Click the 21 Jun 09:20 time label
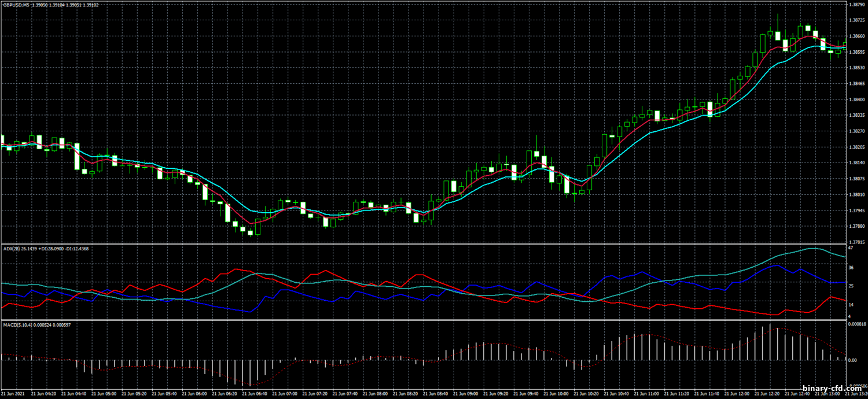Image resolution: width=868 pixels, height=399 pixels. pos(495,393)
